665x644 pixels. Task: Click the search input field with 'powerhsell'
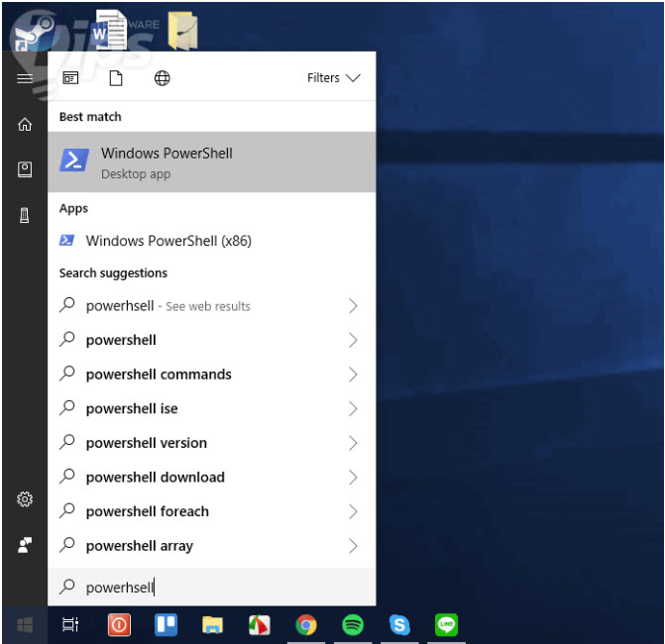click(x=212, y=588)
